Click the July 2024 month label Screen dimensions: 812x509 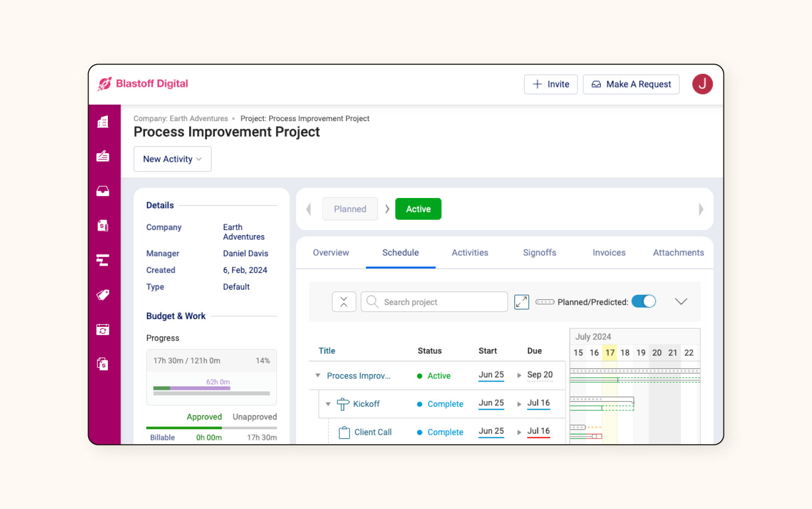[x=593, y=336]
